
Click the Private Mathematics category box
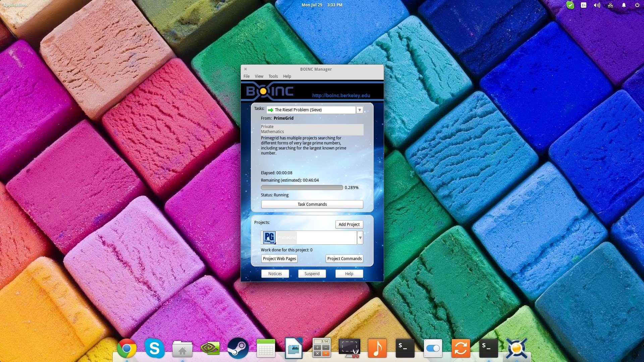point(312,129)
